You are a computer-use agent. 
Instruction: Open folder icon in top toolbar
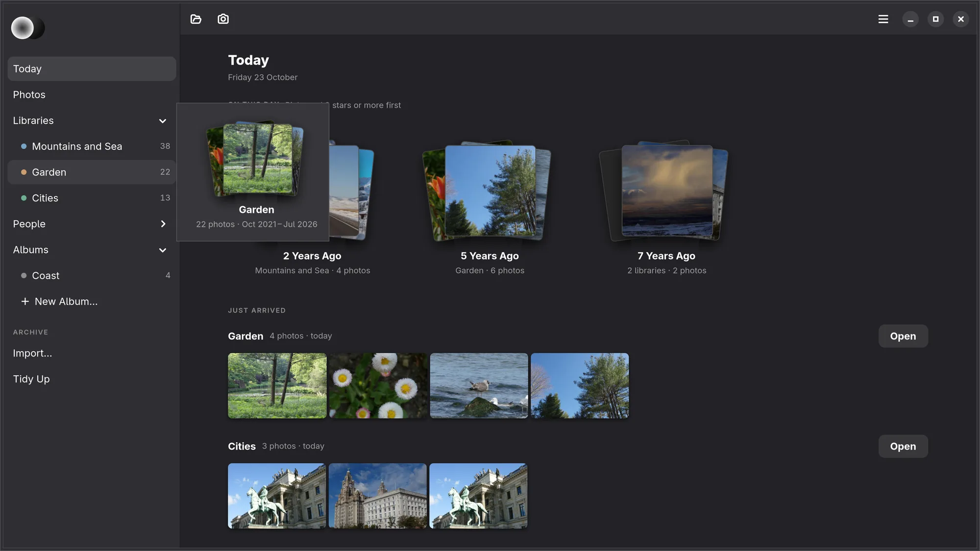click(196, 19)
